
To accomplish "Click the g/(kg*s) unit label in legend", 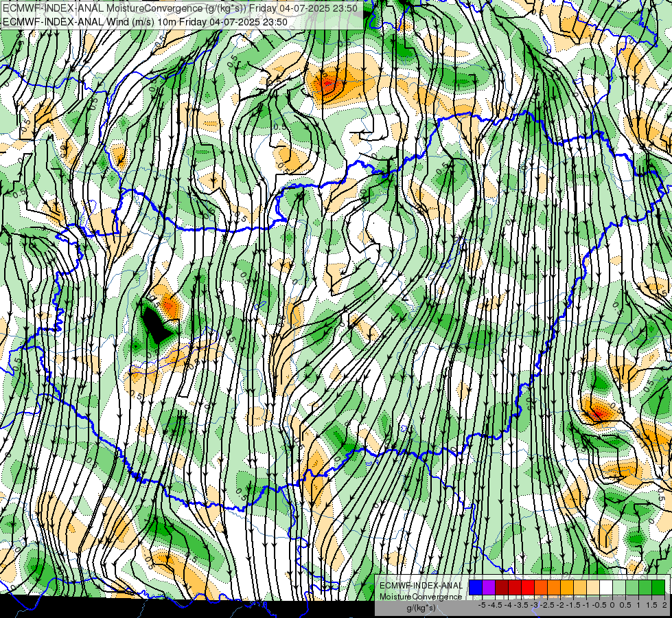I will [421, 608].
